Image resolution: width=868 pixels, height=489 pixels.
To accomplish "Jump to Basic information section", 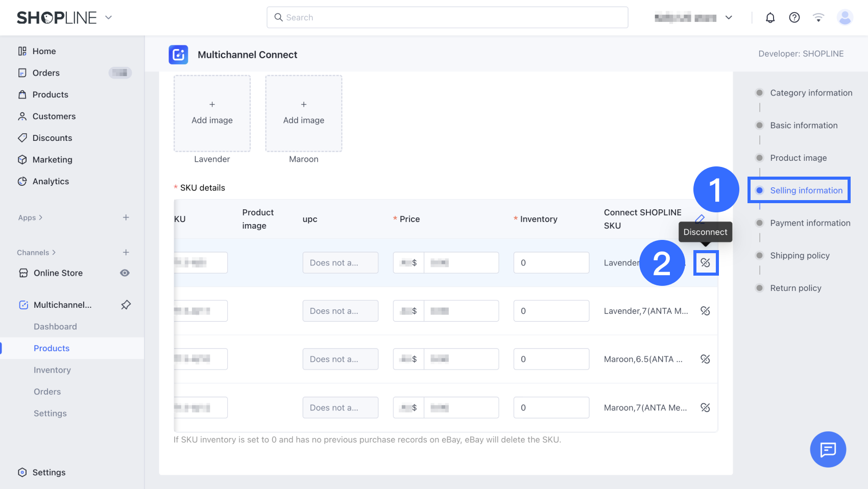I will pyautogui.click(x=804, y=126).
